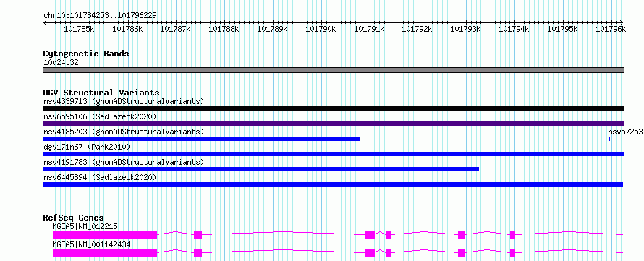Click the chr10:101784253..101796229 coordinate label

pyautogui.click(x=100, y=16)
